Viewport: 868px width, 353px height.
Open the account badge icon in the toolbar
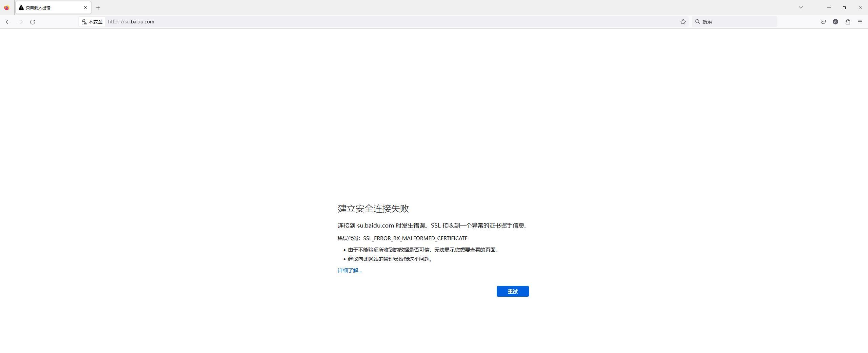pyautogui.click(x=835, y=22)
